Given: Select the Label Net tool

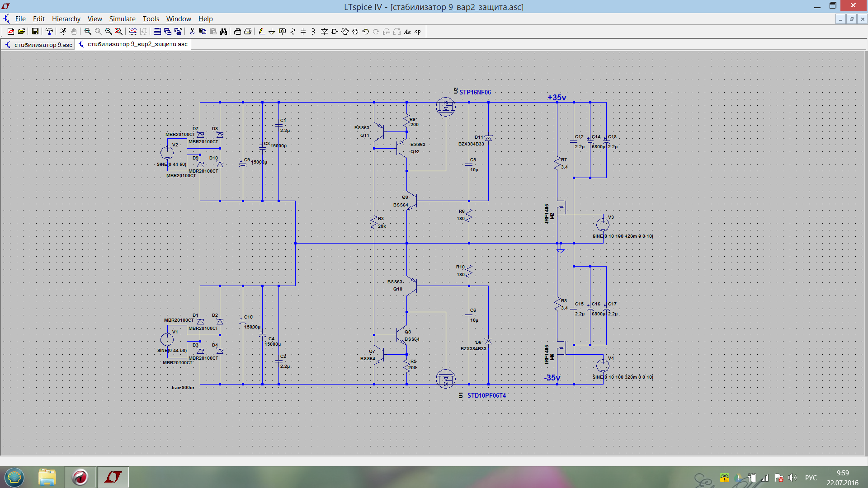Looking at the screenshot, I should coord(283,32).
